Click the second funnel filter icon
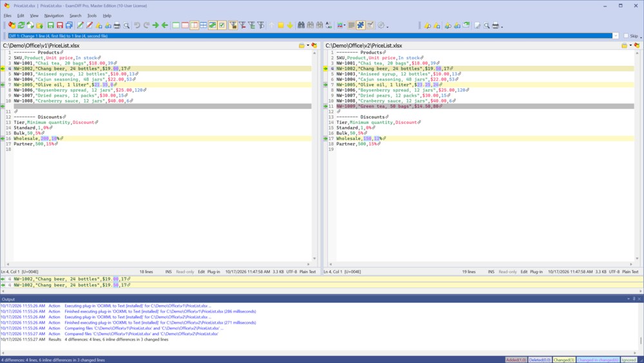Screen dimensions: 644x363 pos(242,26)
